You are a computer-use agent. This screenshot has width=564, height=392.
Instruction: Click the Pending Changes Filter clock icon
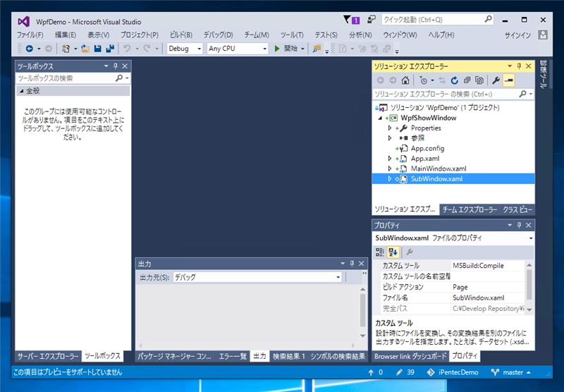click(x=424, y=80)
